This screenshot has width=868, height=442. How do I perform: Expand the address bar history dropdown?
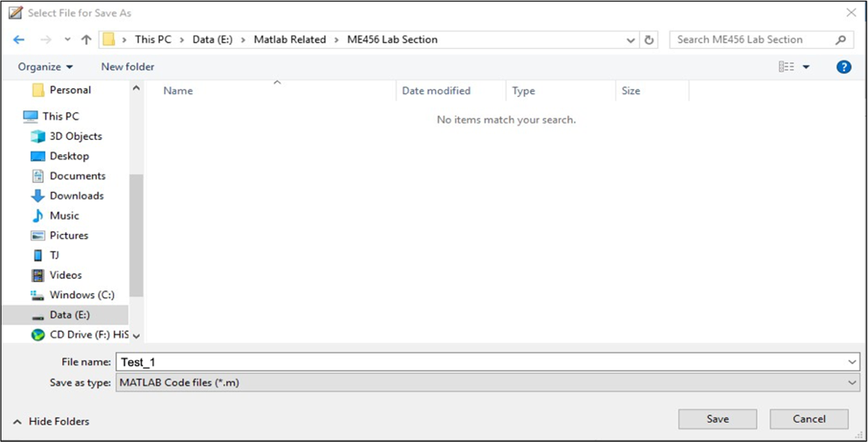[631, 40]
